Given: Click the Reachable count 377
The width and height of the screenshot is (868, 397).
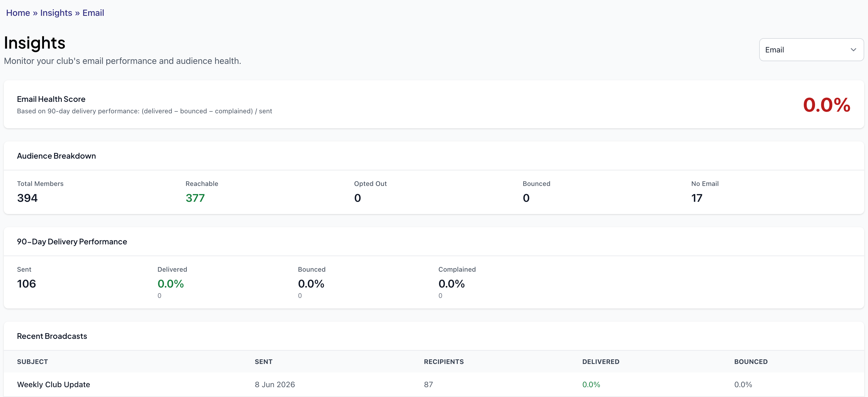Looking at the screenshot, I should click(x=195, y=198).
